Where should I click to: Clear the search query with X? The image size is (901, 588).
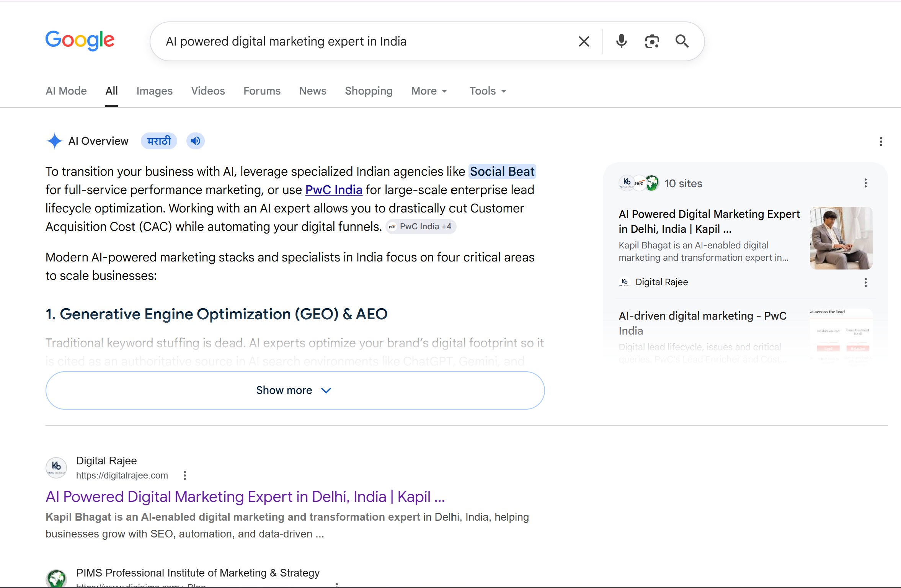[x=584, y=41]
